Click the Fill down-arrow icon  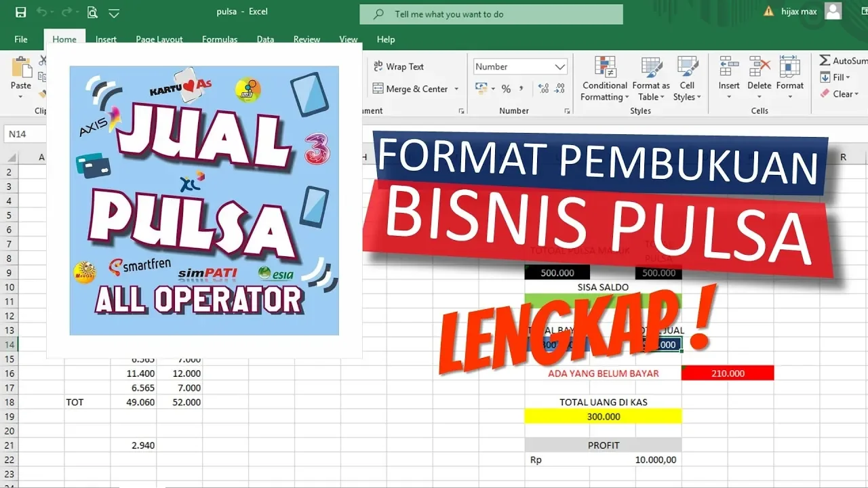[x=825, y=77]
